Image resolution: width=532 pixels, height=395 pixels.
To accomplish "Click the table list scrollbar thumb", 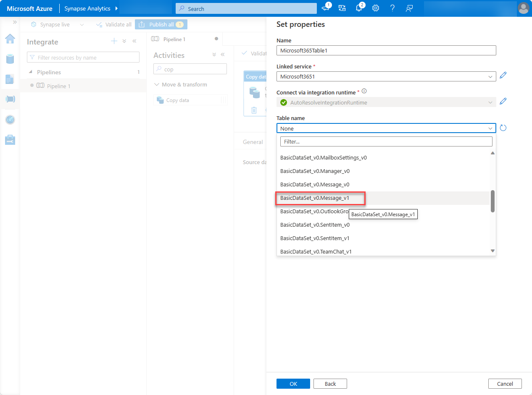I will 492,201.
